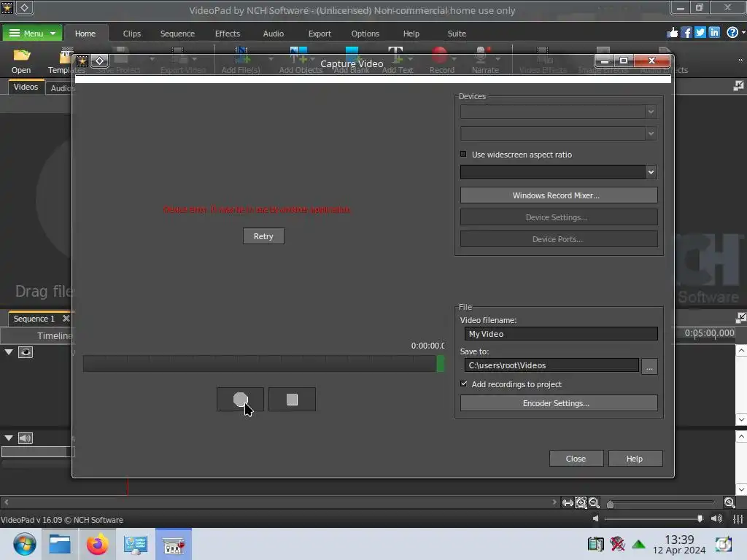The image size is (747, 560).
Task: Toggle Use widescreen aspect ratio checkbox
Action: (x=463, y=155)
